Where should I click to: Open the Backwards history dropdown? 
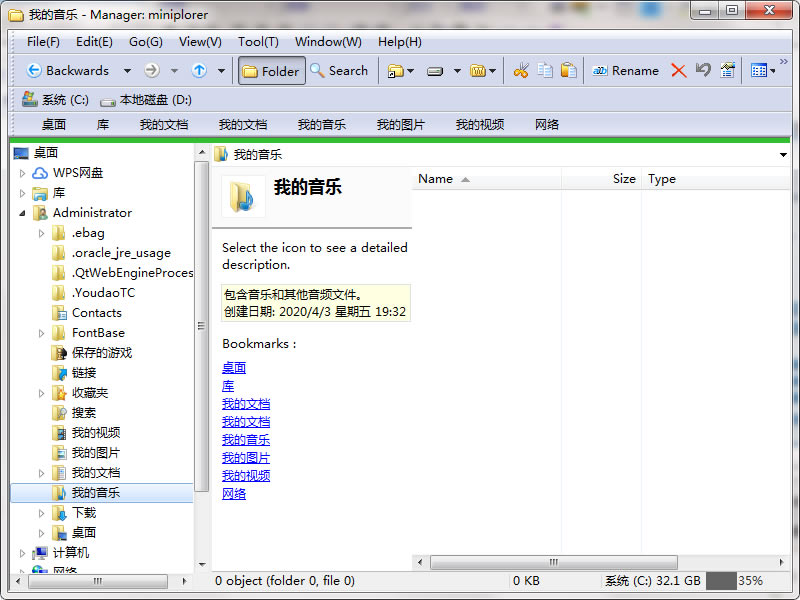(x=128, y=71)
